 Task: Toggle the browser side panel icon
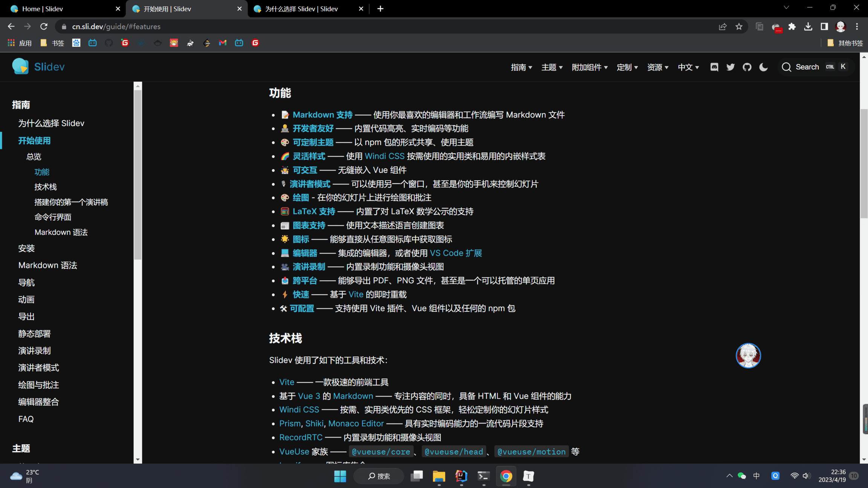coord(824,26)
